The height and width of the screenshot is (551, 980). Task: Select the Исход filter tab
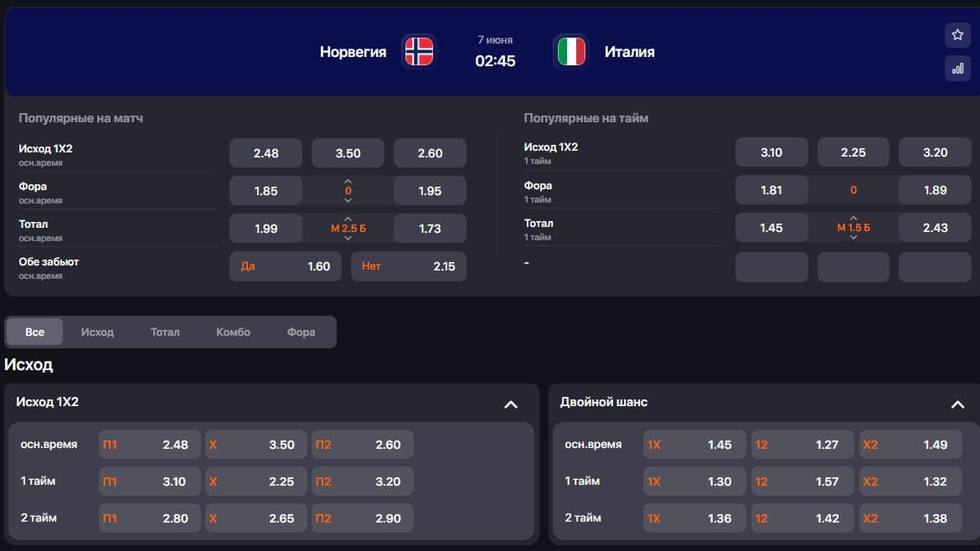pos(97,332)
